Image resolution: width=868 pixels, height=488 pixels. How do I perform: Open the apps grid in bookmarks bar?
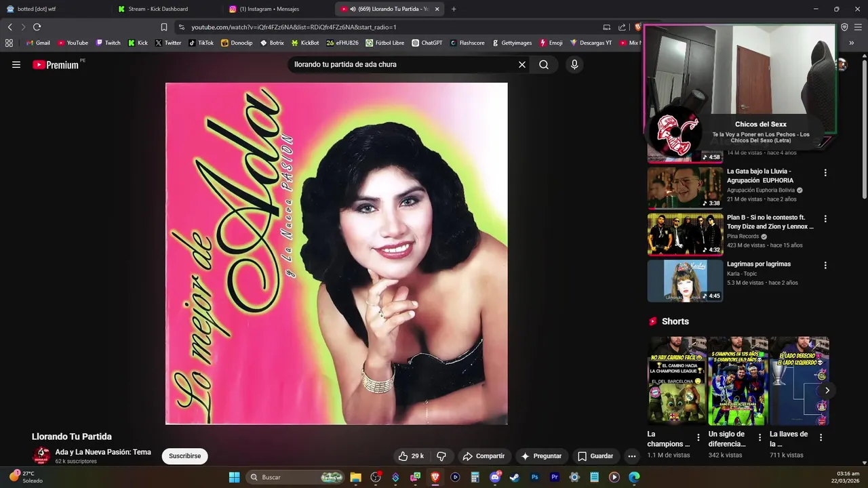click(x=9, y=43)
